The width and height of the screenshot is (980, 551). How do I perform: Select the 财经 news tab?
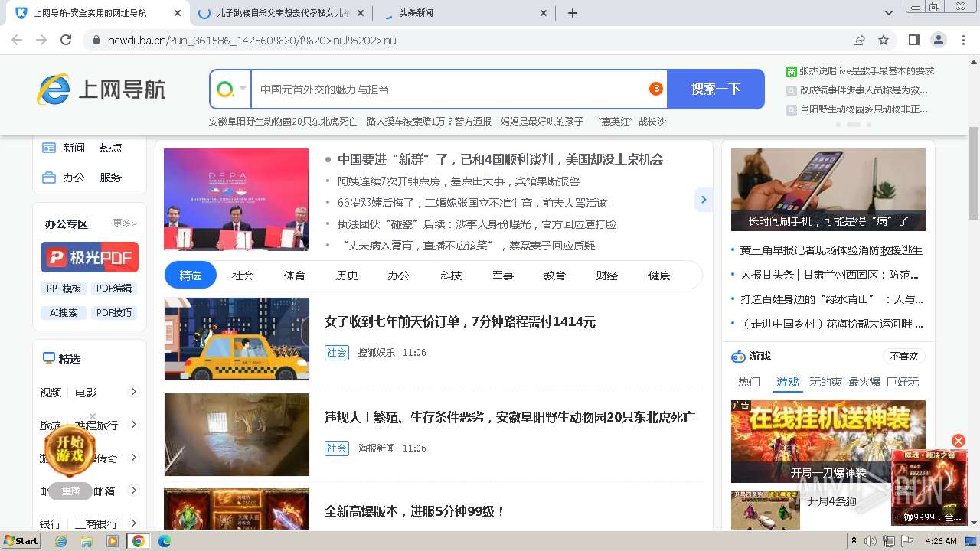pos(607,275)
